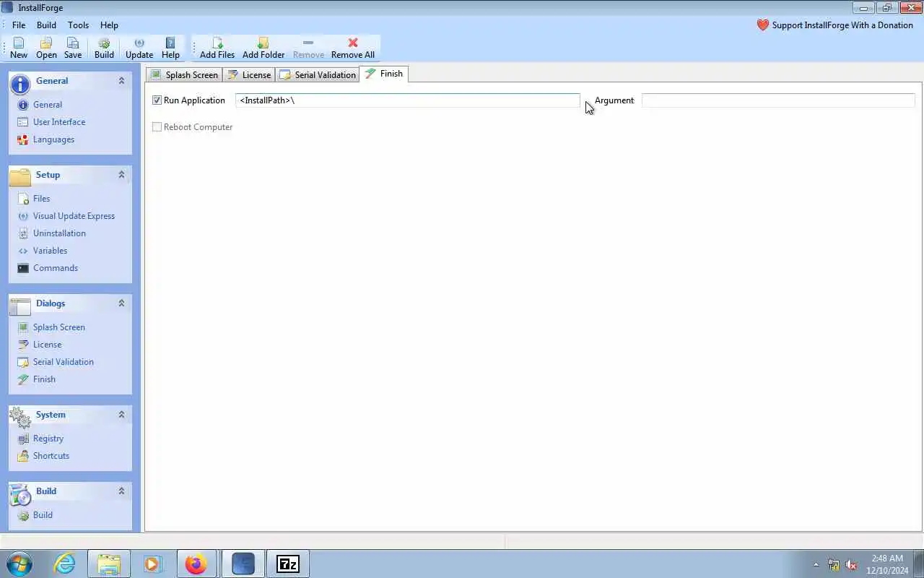Viewport: 924px width, 578px height.
Task: Open the File menu
Action: click(x=19, y=25)
